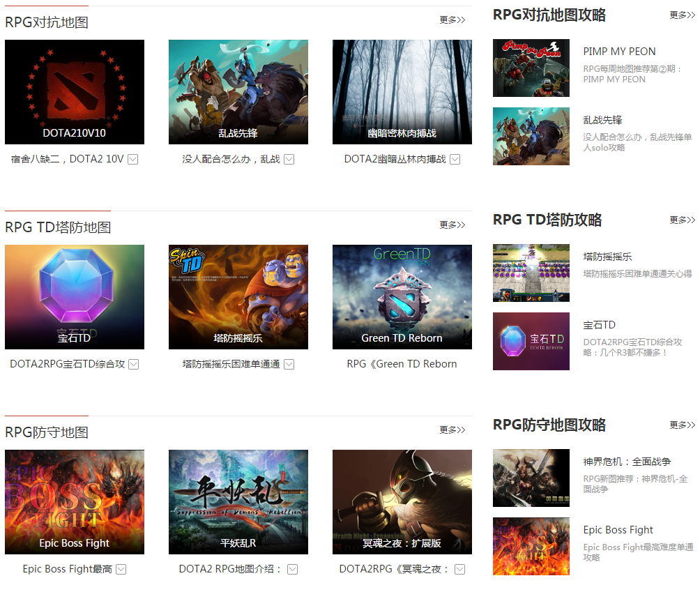This screenshot has height=592, width=700.
Task: Expand the dropdown arrow beside 塔防摇摇乐困难单通通
Action: pos(289,364)
